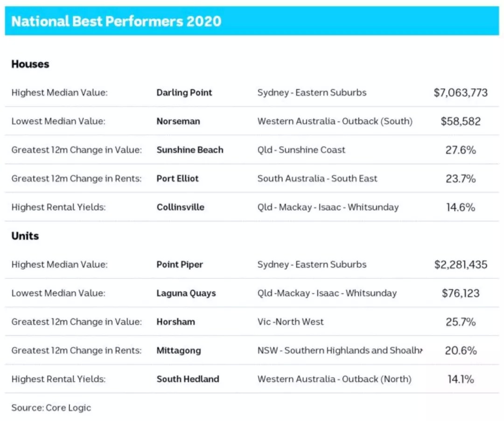The image size is (504, 421).
Task: Click Port Elliot suburb name
Action: (x=177, y=178)
